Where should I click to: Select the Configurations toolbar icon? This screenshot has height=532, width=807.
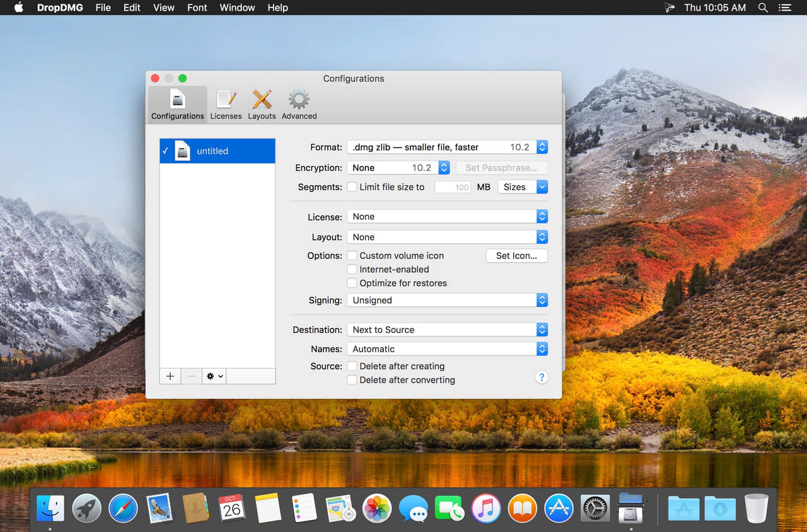178,104
